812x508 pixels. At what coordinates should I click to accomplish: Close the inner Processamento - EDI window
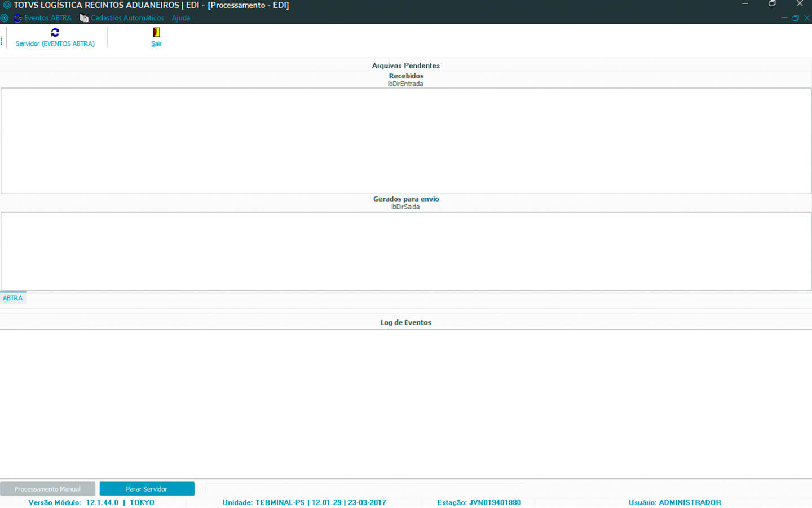click(807, 18)
